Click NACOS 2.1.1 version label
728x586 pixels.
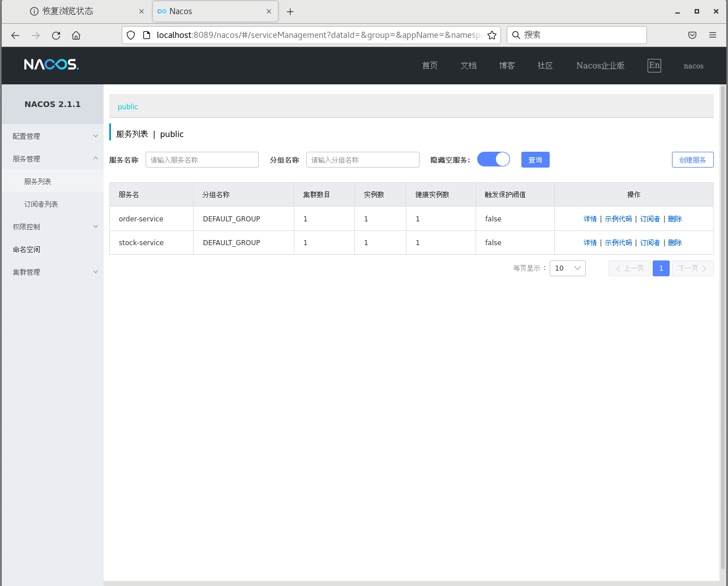point(53,104)
